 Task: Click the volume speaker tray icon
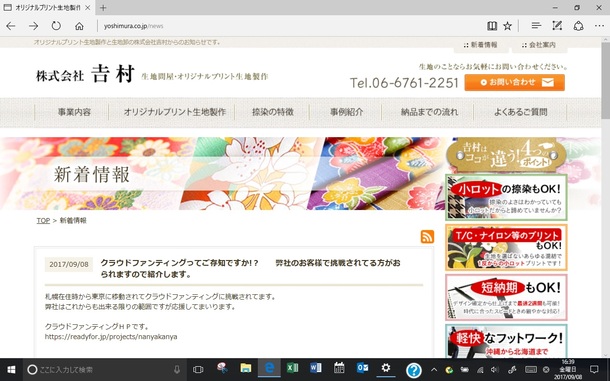pos(494,370)
